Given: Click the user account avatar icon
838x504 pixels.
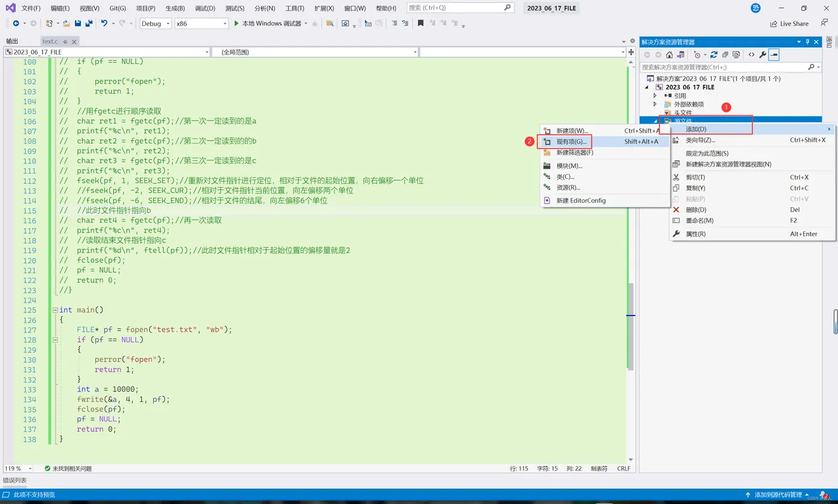Looking at the screenshot, I should pyautogui.click(x=756, y=8).
